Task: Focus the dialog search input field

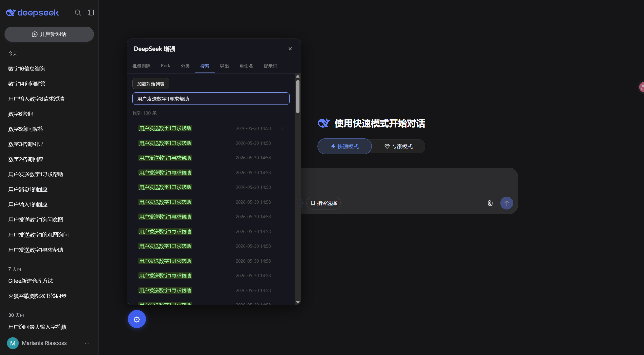Action: click(211, 99)
